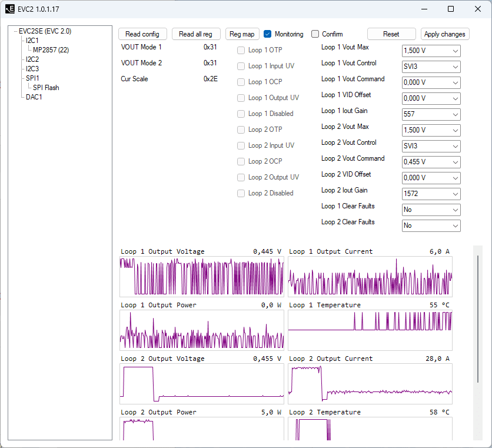The width and height of the screenshot is (492, 448).
Task: Toggle the Loop 2 Output UV checkbox
Action: pyautogui.click(x=241, y=177)
